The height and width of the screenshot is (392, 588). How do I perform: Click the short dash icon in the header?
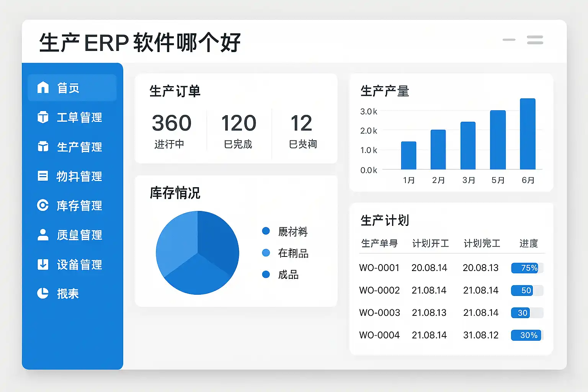(x=509, y=39)
